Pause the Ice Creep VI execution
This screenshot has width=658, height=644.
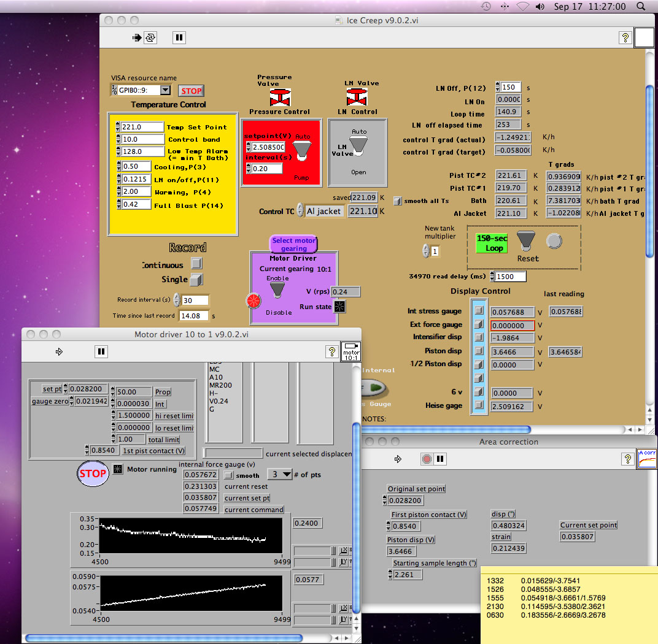179,38
